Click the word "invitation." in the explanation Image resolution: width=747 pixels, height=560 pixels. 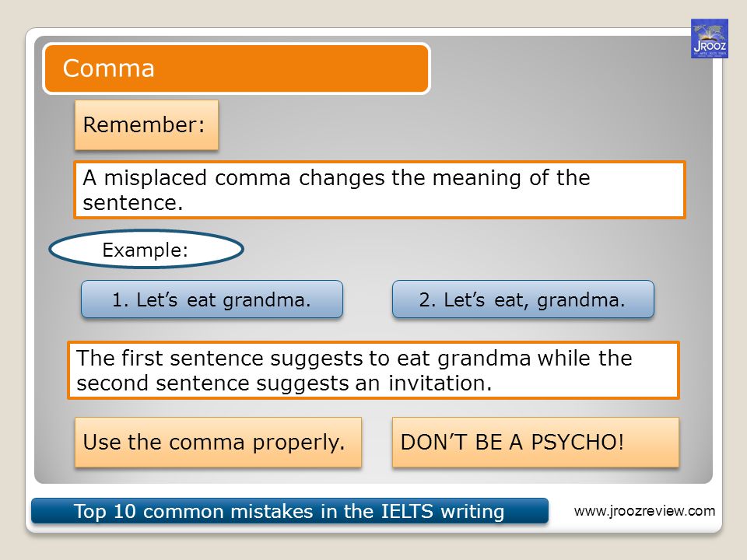[x=440, y=383]
